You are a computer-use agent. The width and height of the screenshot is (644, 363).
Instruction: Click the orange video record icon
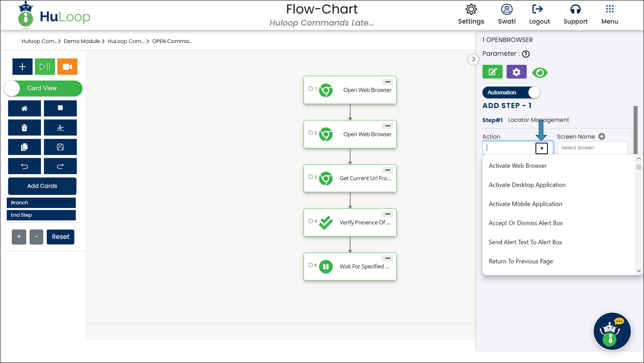[67, 67]
